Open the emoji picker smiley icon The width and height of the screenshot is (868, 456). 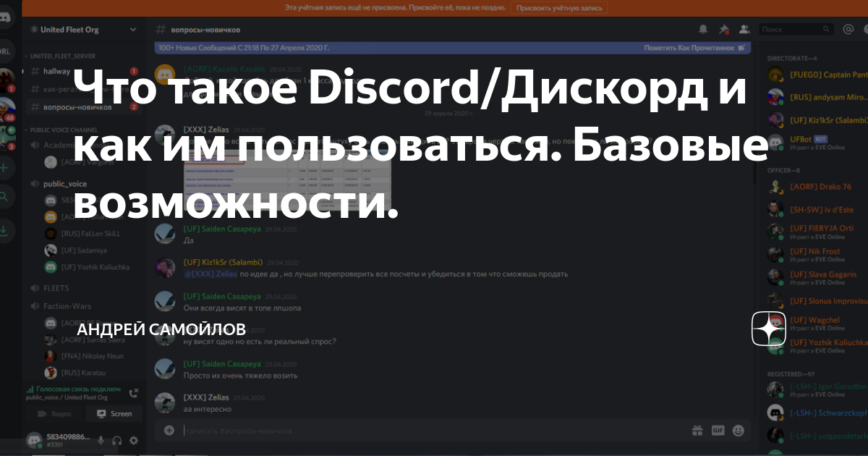pos(738,430)
